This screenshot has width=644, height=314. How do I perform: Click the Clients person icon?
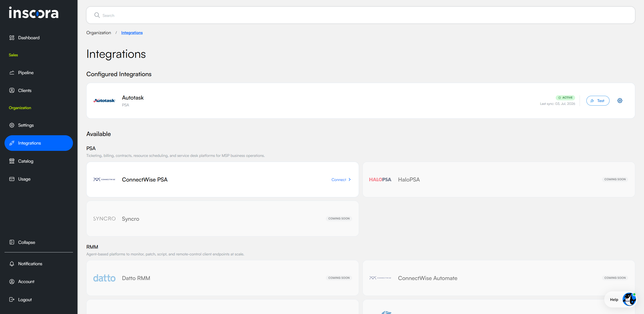[12, 90]
